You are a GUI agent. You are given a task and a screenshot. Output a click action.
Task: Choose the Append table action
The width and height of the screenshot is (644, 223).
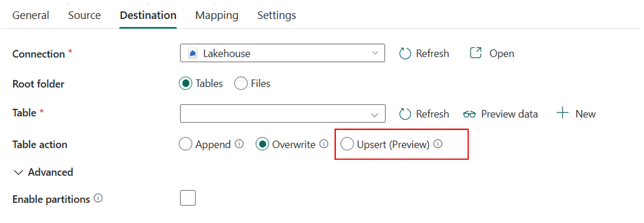[186, 144]
